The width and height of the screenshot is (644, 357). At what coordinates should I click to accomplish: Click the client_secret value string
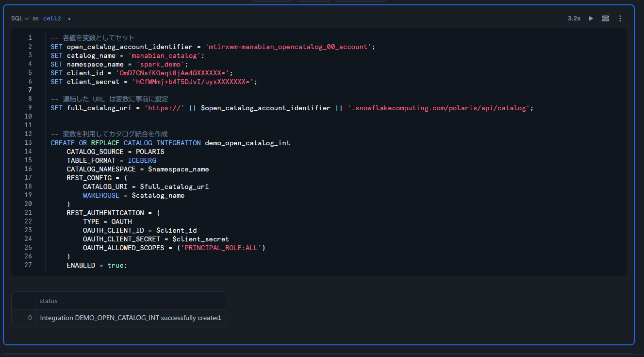[x=193, y=82]
